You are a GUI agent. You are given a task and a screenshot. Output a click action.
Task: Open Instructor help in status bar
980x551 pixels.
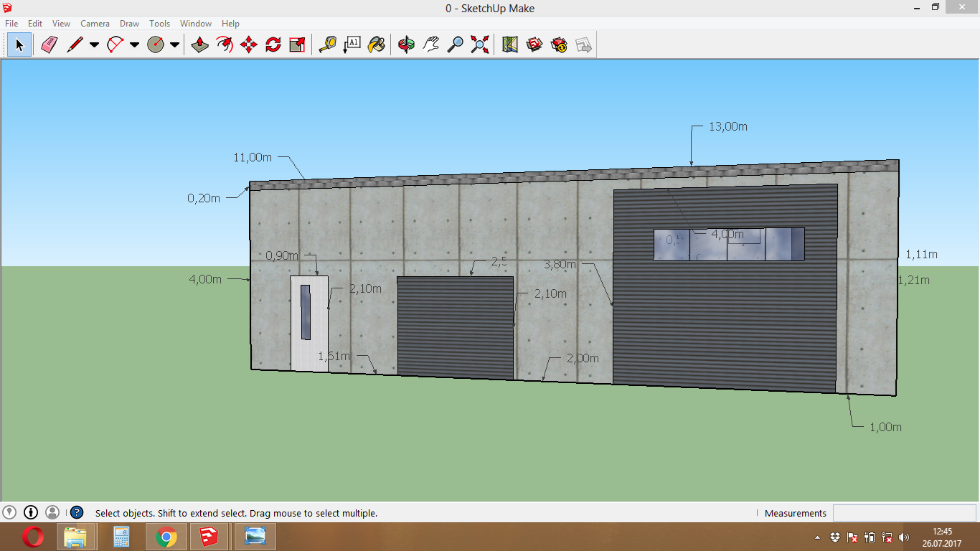(77, 513)
